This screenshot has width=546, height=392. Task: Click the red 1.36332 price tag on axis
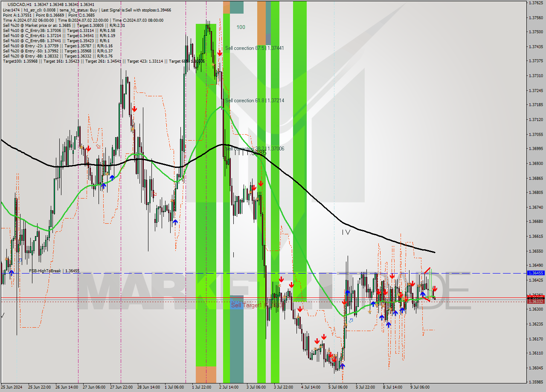[x=536, y=301]
